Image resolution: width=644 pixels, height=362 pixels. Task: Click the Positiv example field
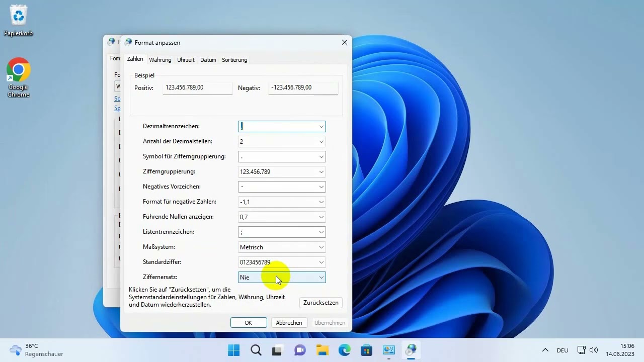click(x=198, y=88)
